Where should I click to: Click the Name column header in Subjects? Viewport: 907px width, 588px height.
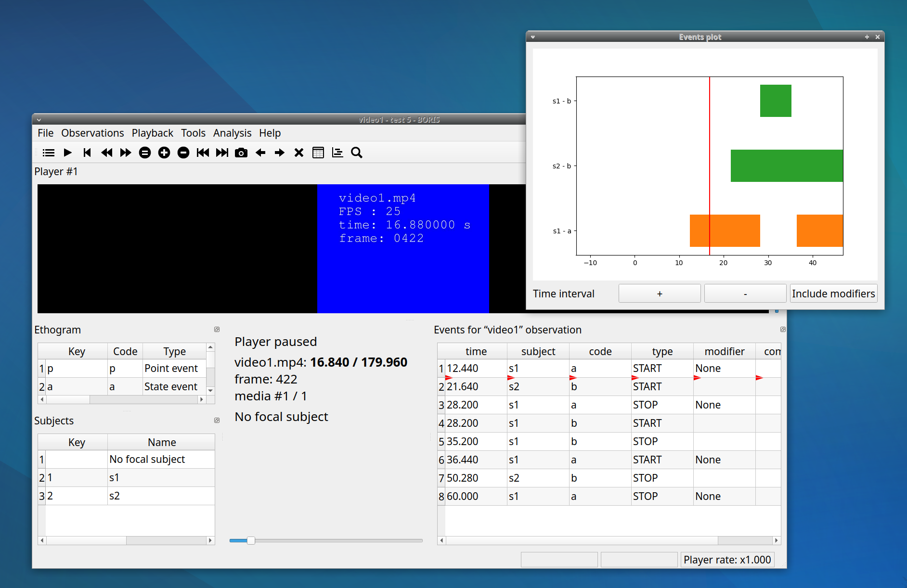point(162,442)
